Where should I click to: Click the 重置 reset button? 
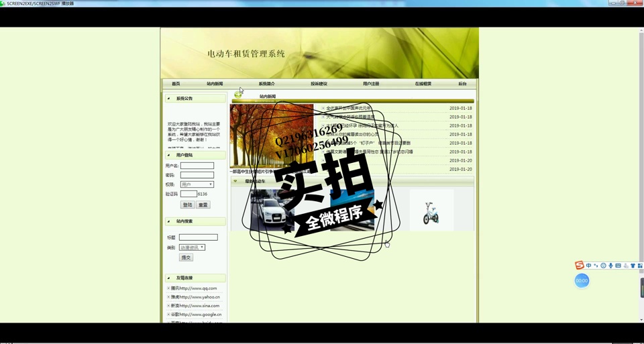[x=203, y=205]
